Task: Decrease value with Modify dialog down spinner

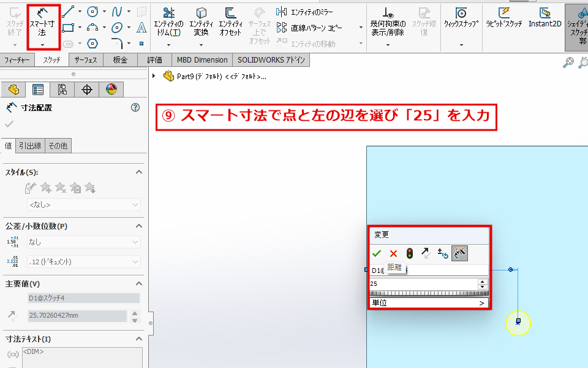Action: point(483,286)
